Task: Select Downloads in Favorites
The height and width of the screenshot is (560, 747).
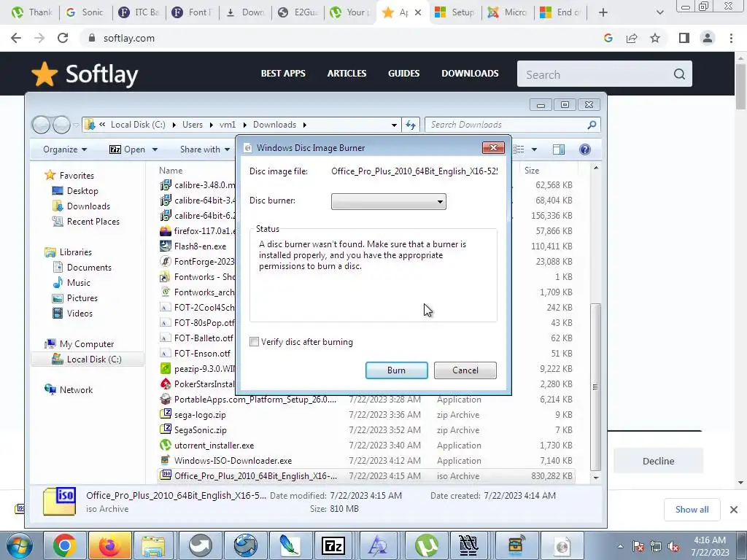Action: pyautogui.click(x=88, y=206)
